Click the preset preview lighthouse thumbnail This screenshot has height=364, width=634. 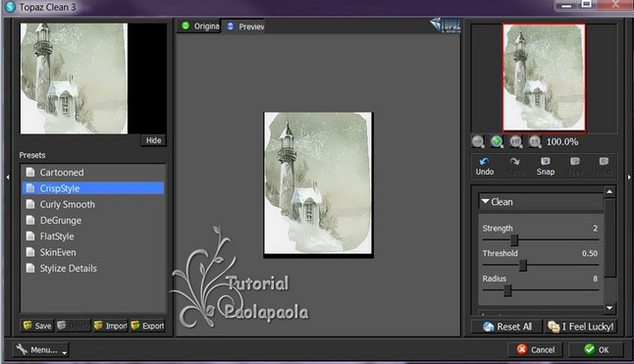click(x=74, y=78)
